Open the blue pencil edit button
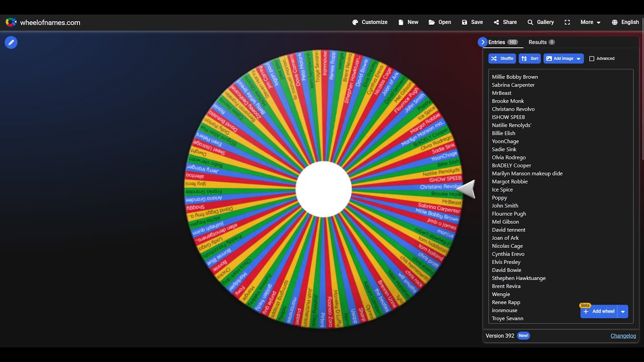This screenshot has height=362, width=644. pyautogui.click(x=11, y=43)
